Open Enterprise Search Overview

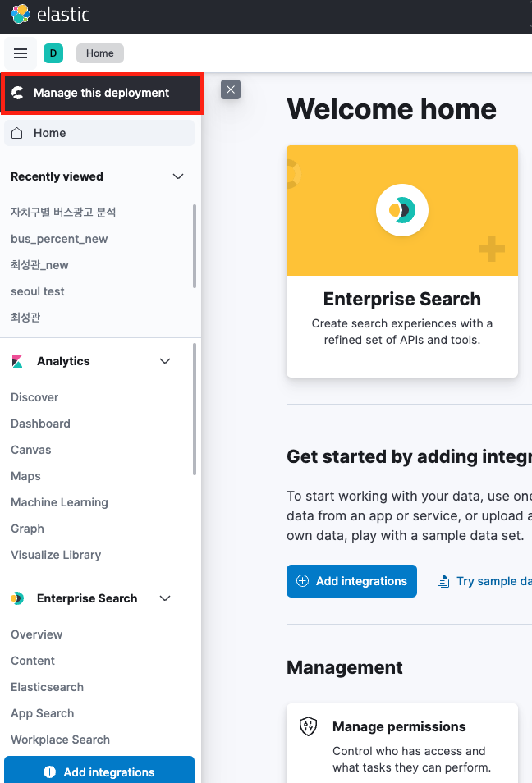click(36, 634)
